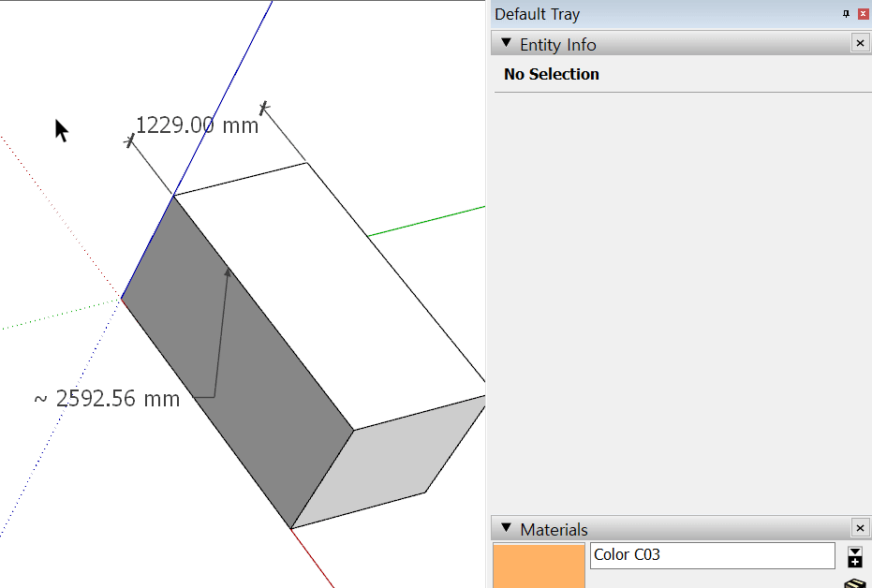Click the No Selection text in Entity Info
The image size is (872, 588).
(x=551, y=74)
